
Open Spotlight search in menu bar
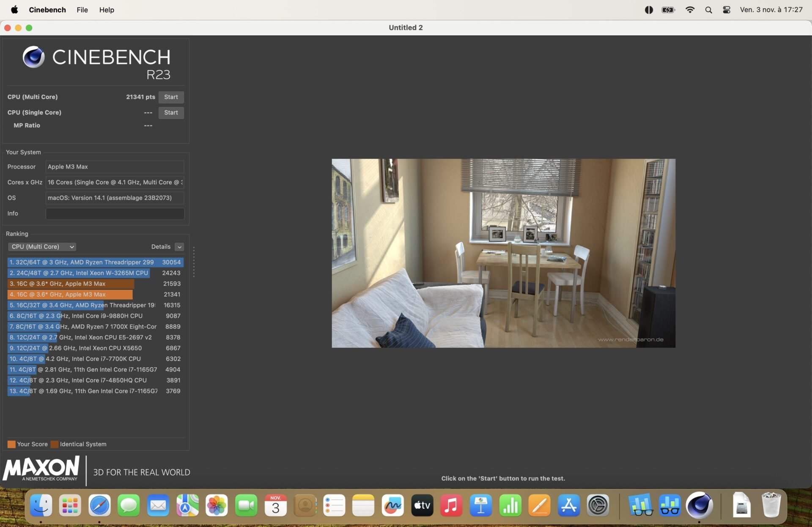pyautogui.click(x=708, y=10)
